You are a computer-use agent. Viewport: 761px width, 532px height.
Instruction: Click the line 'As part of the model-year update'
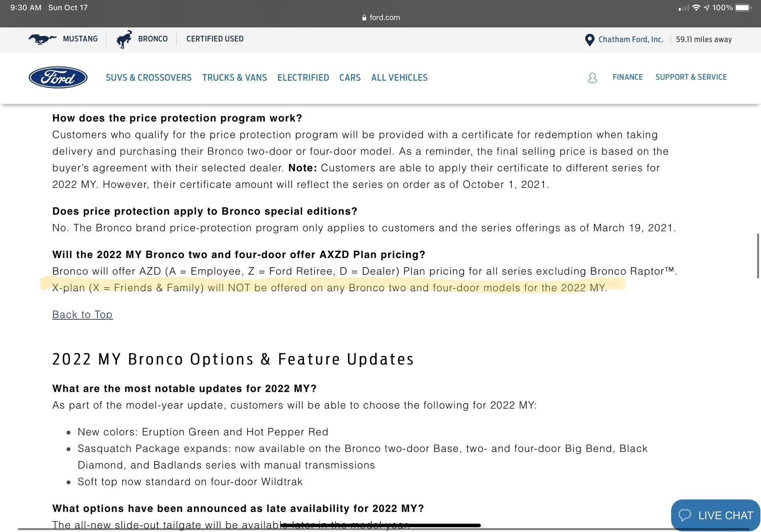pos(294,405)
